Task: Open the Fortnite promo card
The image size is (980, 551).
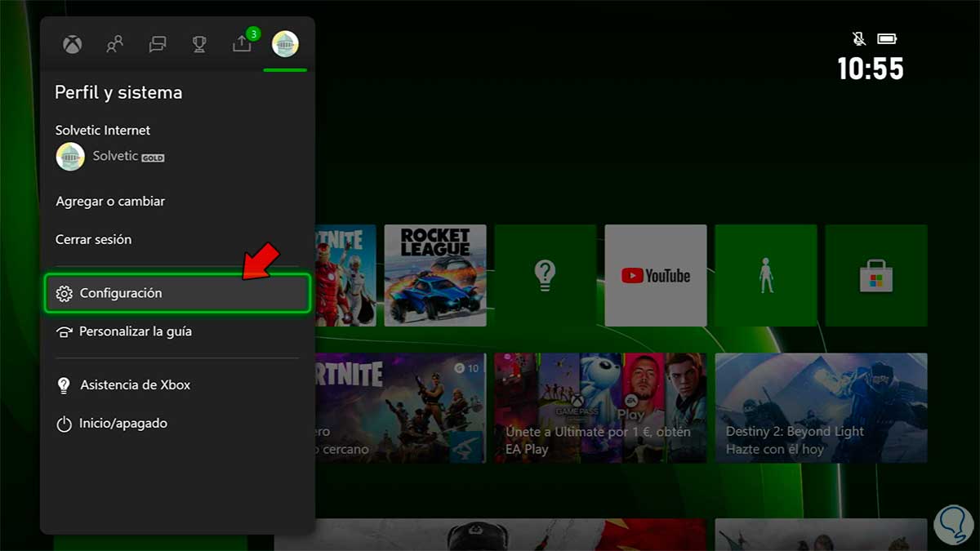Action: click(x=400, y=408)
